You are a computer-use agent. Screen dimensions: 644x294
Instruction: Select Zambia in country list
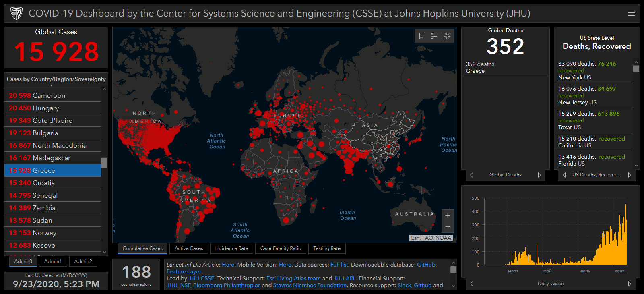click(x=53, y=208)
